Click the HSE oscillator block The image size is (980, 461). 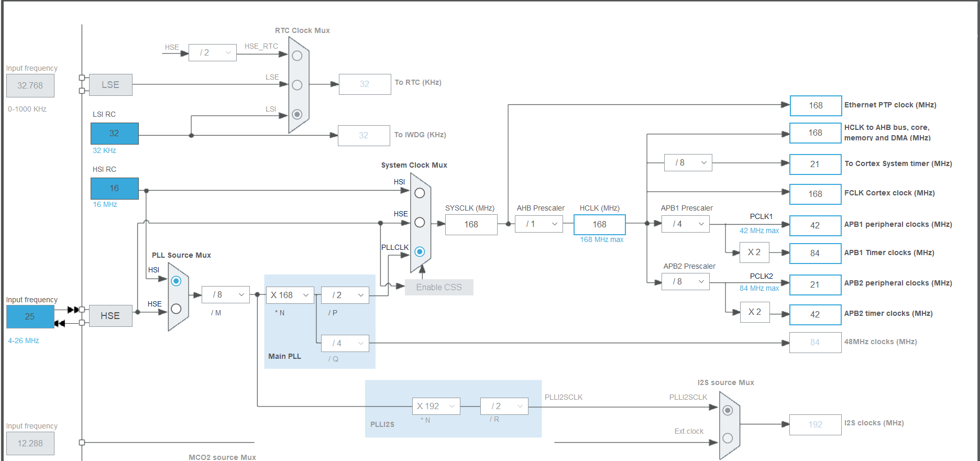pyautogui.click(x=111, y=316)
